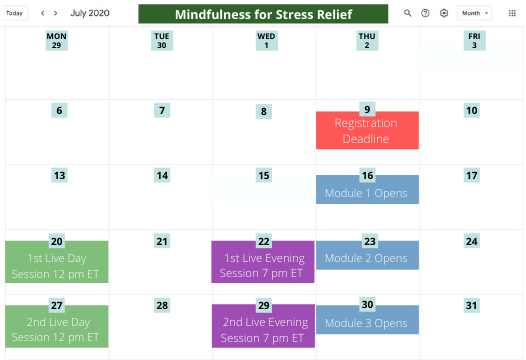
Task: Select the date number 15
Action: (x=264, y=175)
